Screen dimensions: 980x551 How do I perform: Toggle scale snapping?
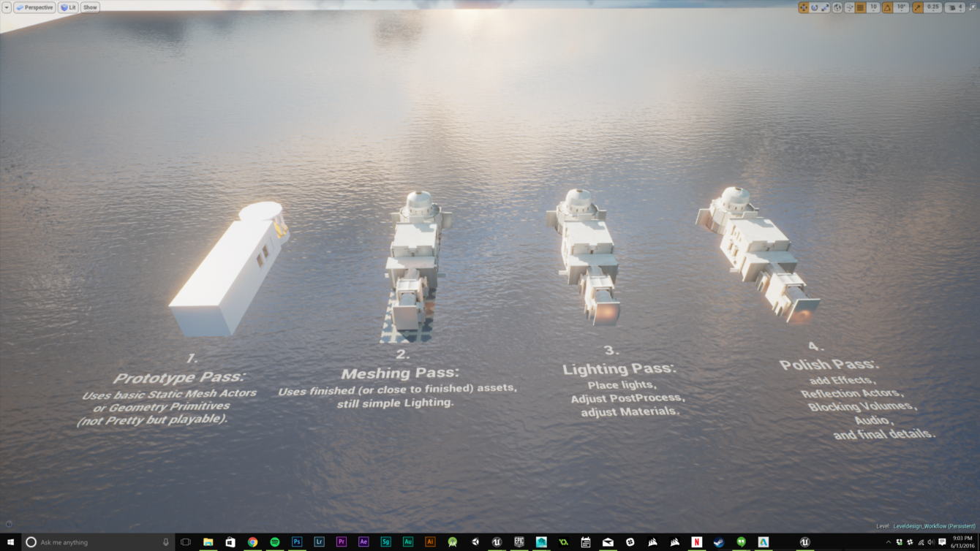click(x=918, y=7)
